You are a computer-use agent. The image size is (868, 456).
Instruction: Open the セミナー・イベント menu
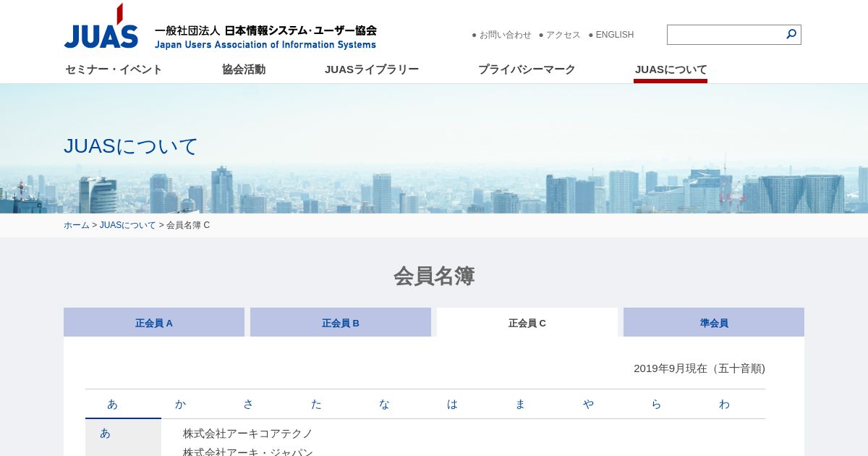coord(114,69)
